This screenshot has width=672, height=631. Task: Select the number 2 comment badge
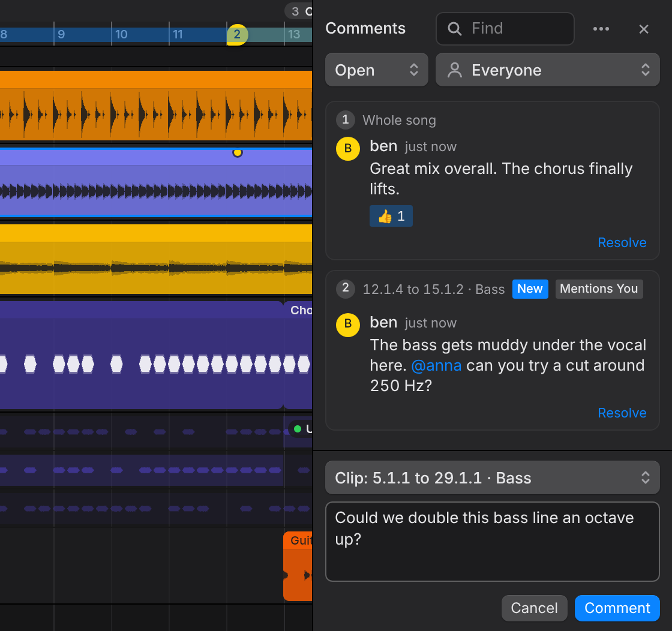click(346, 289)
